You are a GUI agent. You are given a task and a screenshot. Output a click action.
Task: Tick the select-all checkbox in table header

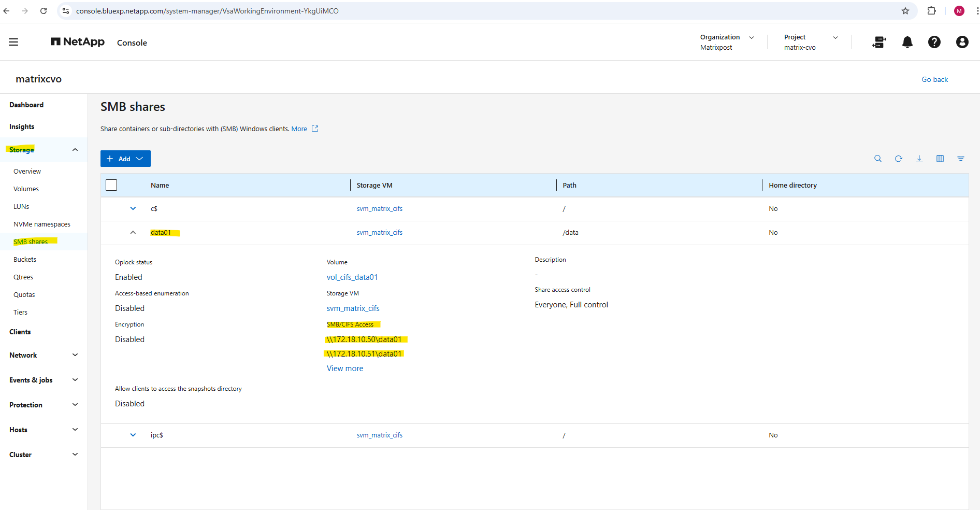(111, 185)
